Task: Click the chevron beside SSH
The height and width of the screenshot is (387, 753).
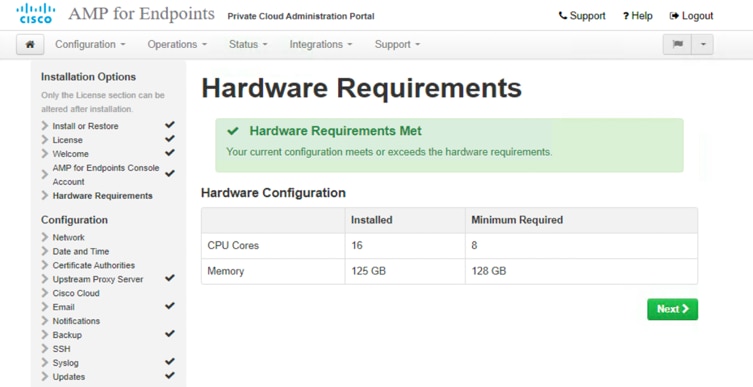Action: click(45, 349)
